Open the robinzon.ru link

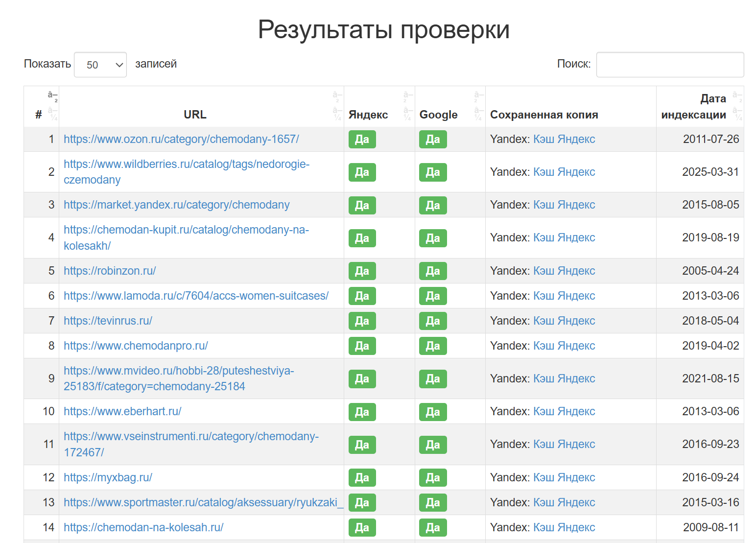tap(110, 271)
